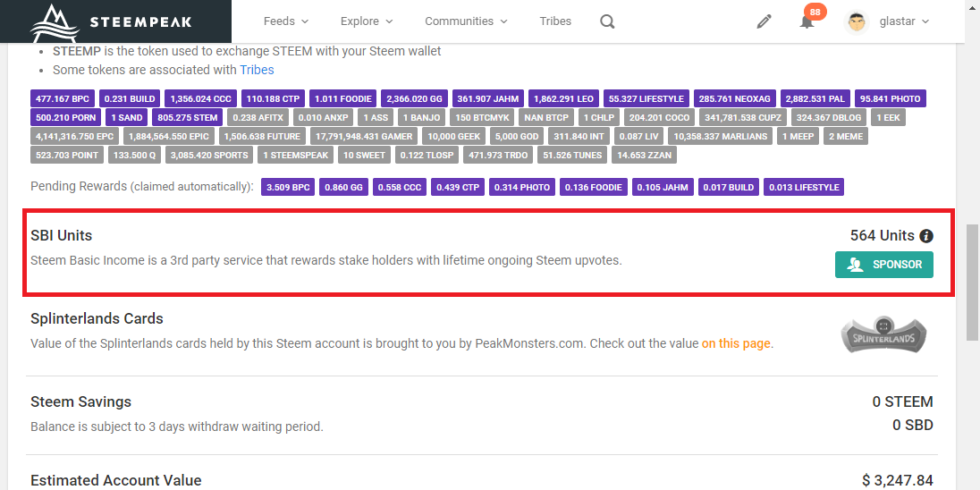
Task: Select the 51.526 TUNES token
Action: click(572, 155)
